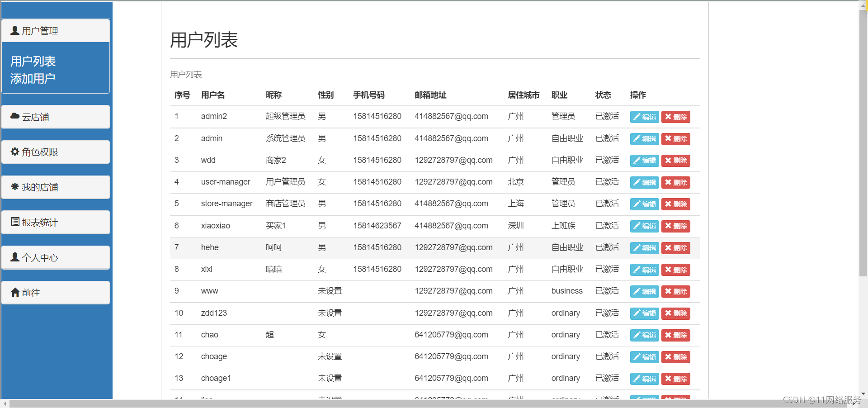Open 添加用户 in the sidebar

pos(32,77)
